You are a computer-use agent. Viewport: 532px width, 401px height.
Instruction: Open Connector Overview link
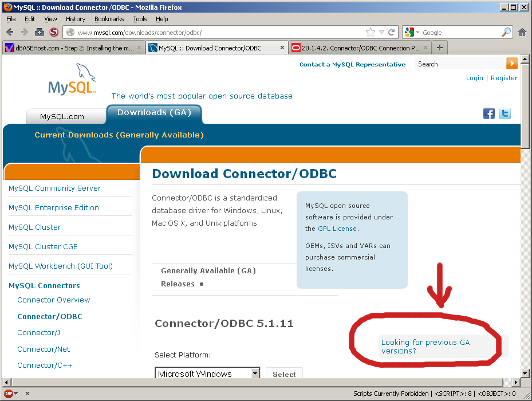pos(54,300)
